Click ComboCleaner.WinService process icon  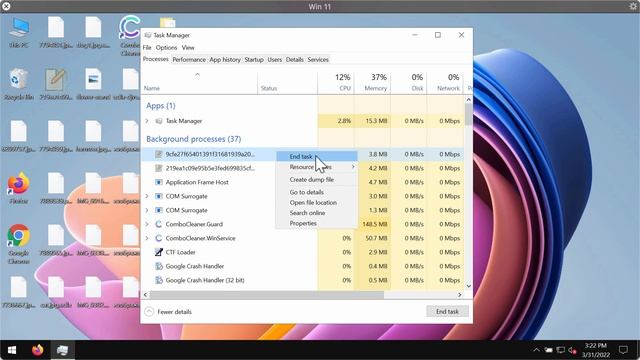(159, 238)
